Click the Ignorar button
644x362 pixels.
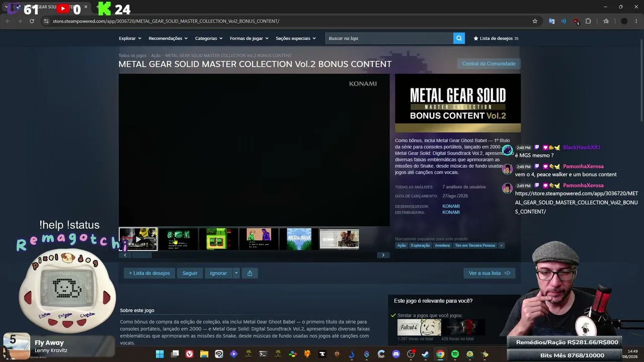click(x=218, y=273)
